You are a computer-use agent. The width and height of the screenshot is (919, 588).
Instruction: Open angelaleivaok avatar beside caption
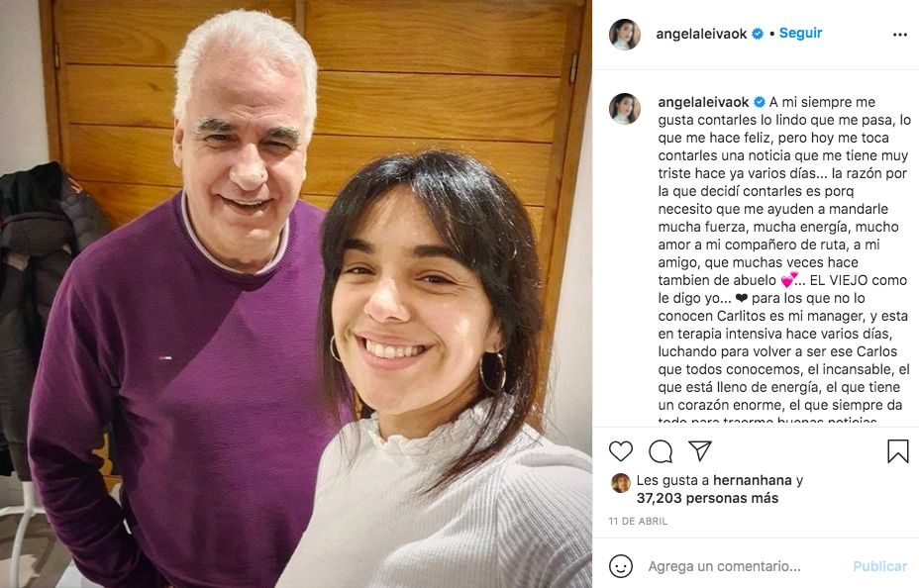(x=624, y=108)
